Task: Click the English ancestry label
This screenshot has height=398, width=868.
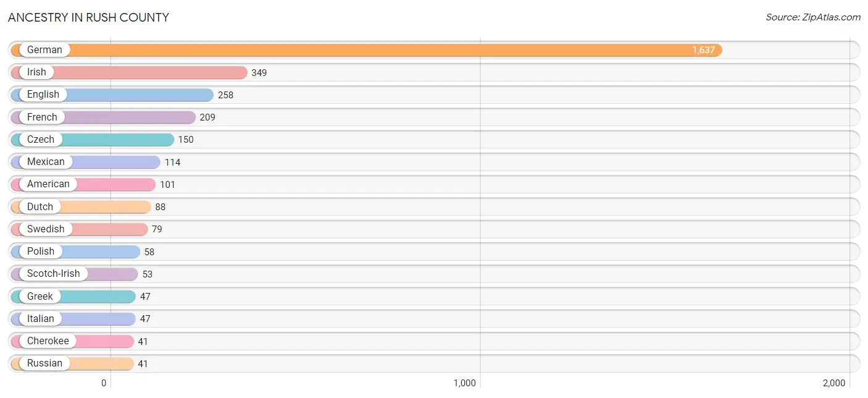Action: (x=43, y=95)
